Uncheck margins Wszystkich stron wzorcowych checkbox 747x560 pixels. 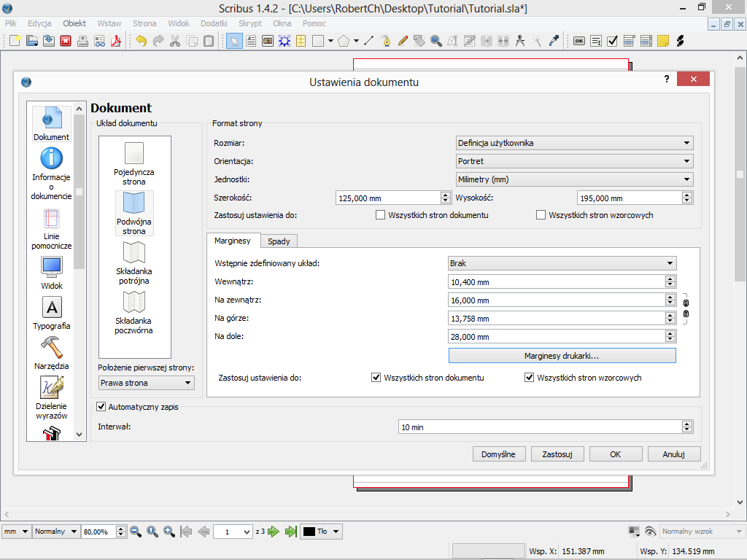click(530, 378)
